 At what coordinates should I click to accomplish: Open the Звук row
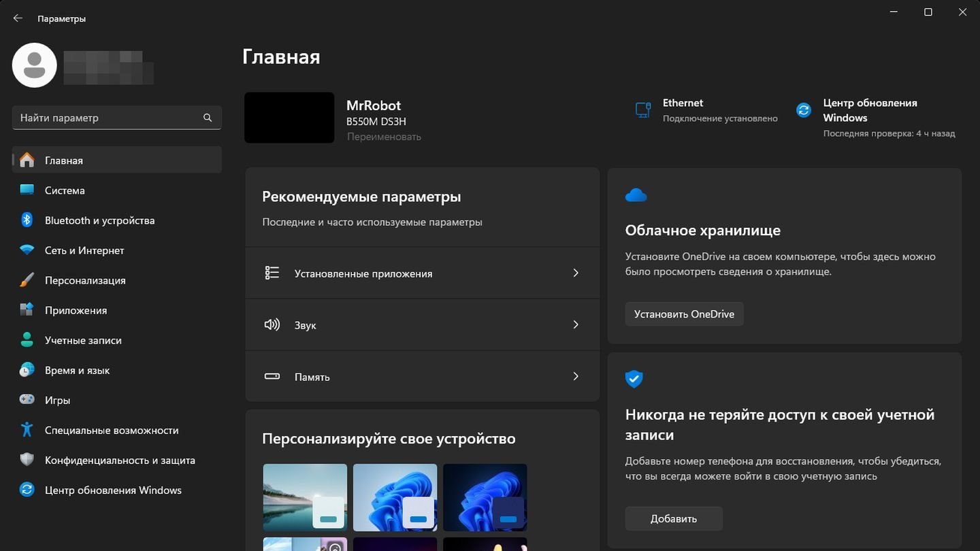click(422, 324)
